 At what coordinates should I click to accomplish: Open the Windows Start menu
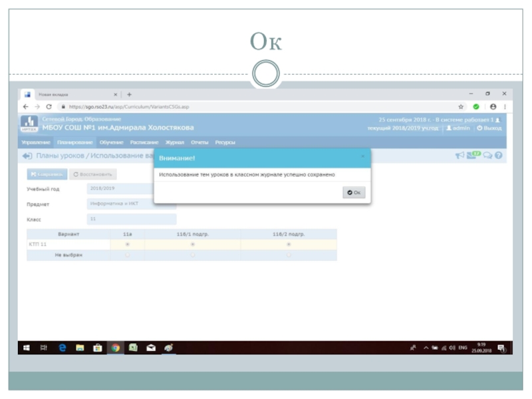[27, 348]
